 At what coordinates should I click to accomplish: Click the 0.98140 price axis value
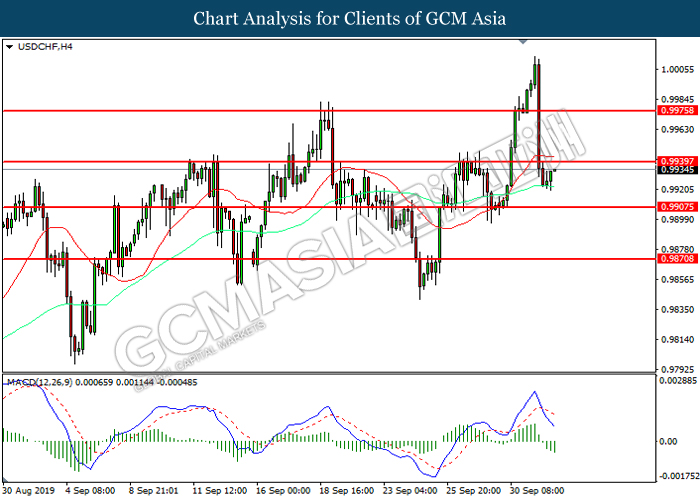click(678, 340)
